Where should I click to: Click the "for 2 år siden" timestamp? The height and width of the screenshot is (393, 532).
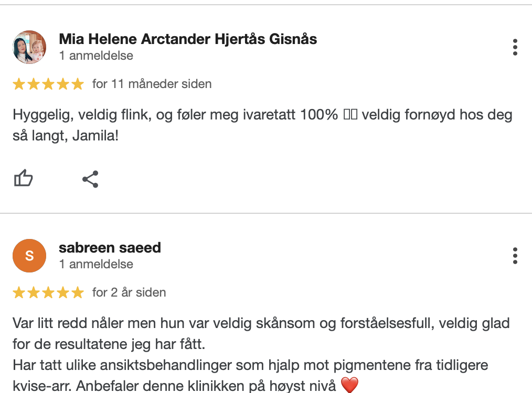pos(129,292)
